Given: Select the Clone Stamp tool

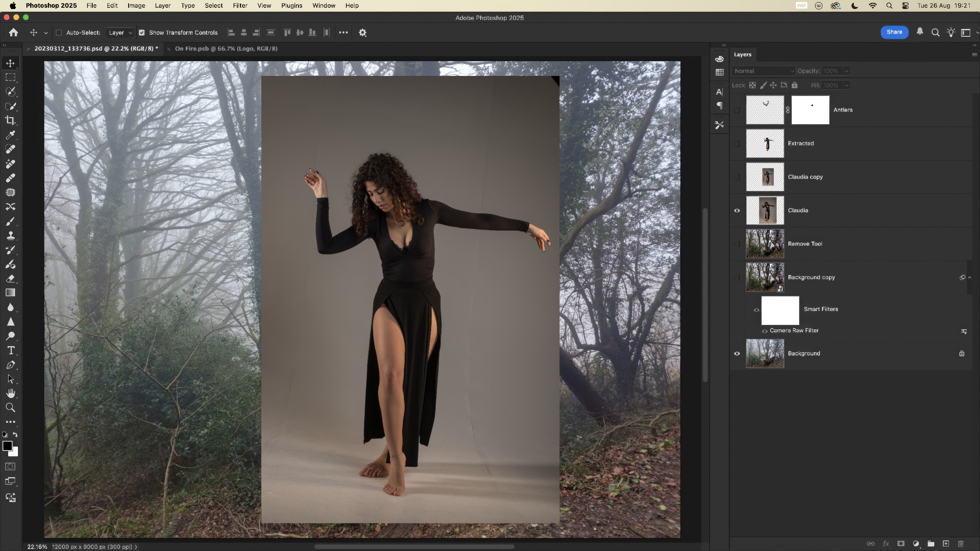Looking at the screenshot, I should [x=11, y=236].
